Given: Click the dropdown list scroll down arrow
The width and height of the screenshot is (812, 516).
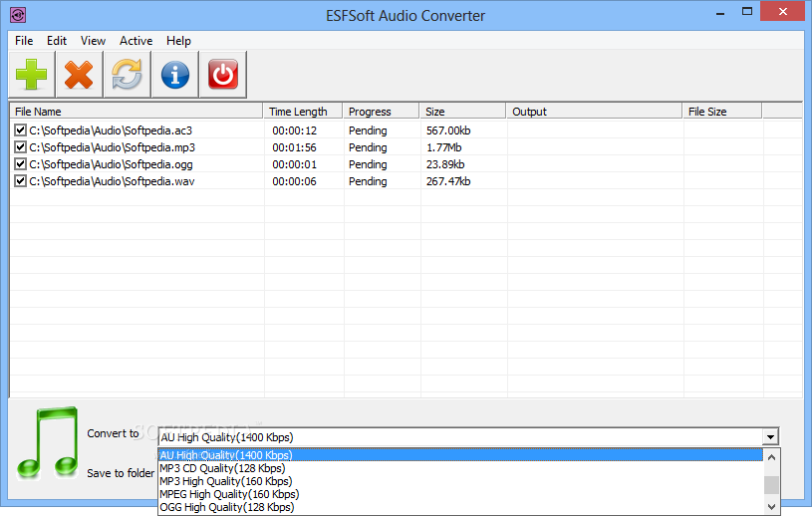Looking at the screenshot, I should click(771, 507).
